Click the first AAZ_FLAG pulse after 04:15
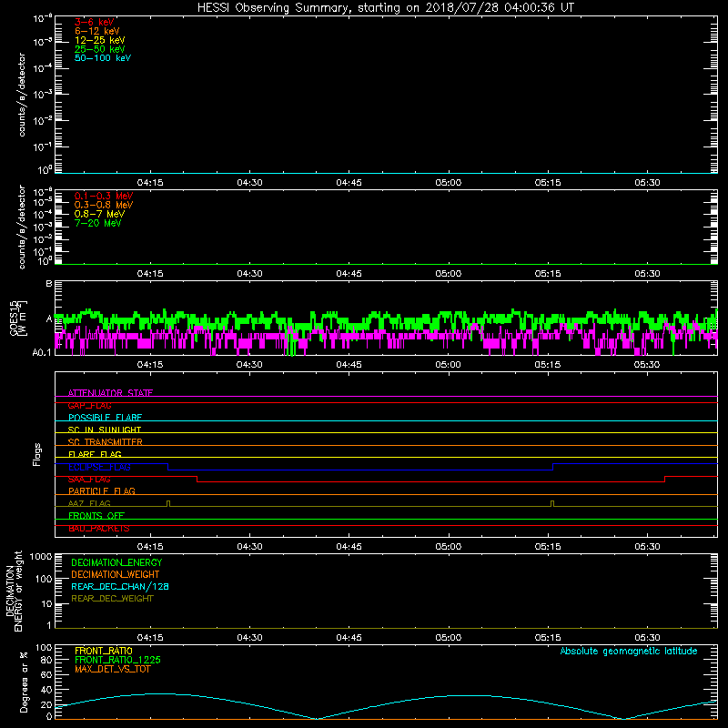Viewport: 728px width, 728px height. (x=168, y=504)
